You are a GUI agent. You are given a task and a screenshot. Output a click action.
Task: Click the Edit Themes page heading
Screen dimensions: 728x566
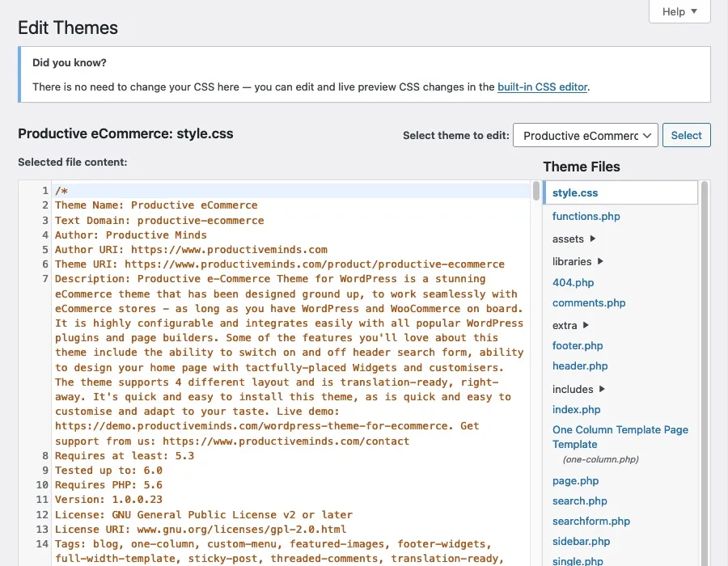coord(68,27)
